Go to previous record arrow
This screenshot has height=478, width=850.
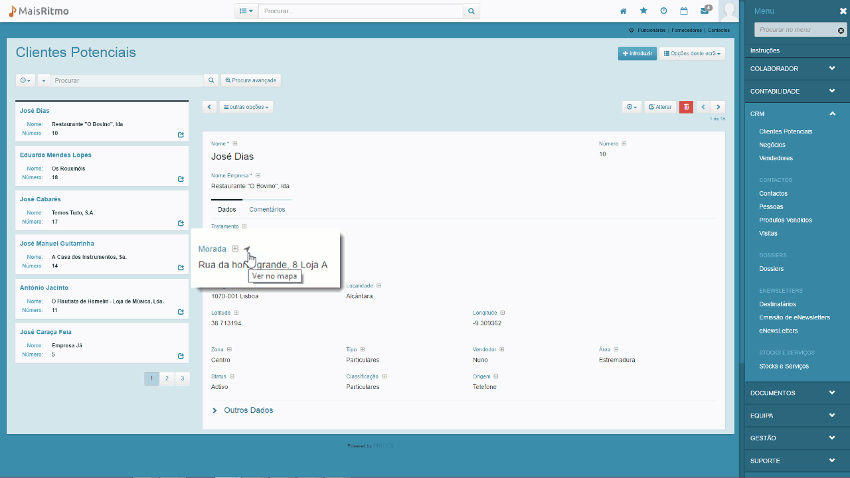pos(703,107)
